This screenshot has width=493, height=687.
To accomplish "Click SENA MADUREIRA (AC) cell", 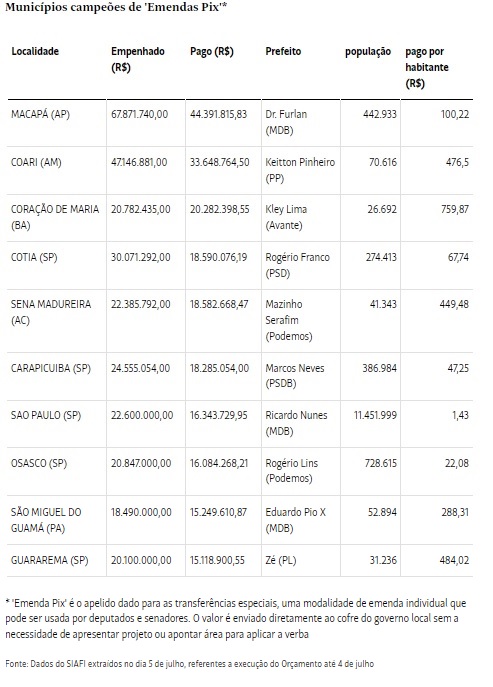I will (51, 312).
